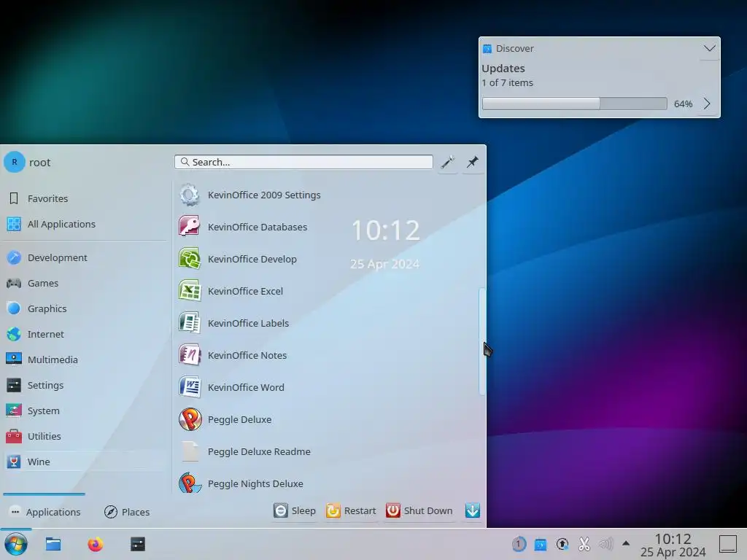The height and width of the screenshot is (560, 747).
Task: Open the audio volume tray icon
Action: [x=606, y=544]
